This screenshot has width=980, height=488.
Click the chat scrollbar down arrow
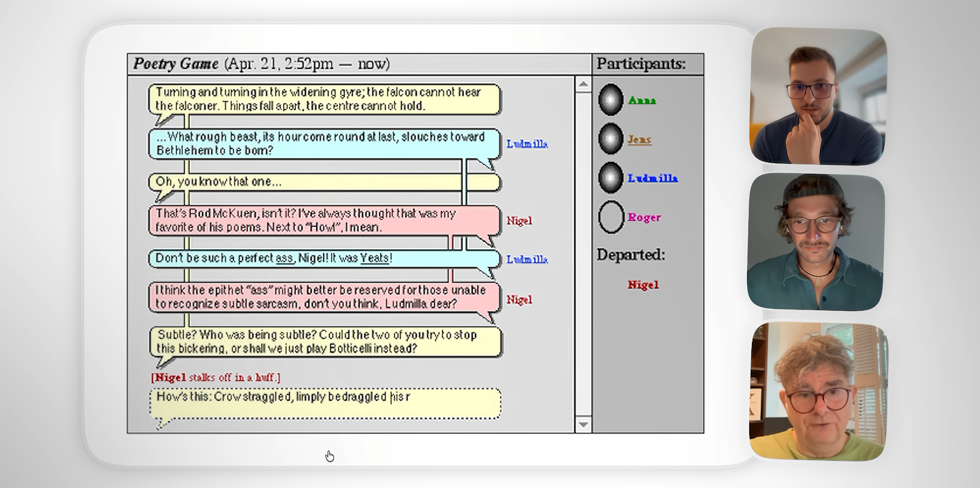point(583,424)
